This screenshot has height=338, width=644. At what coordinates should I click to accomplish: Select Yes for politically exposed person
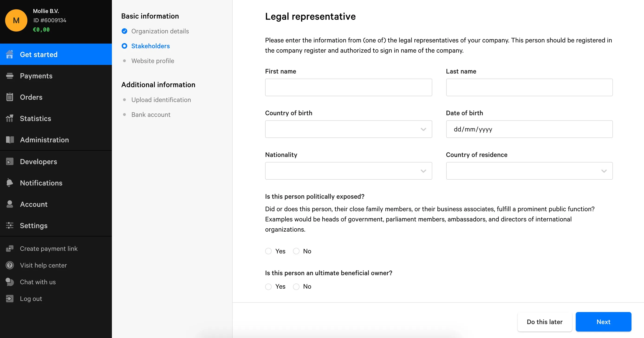click(268, 251)
